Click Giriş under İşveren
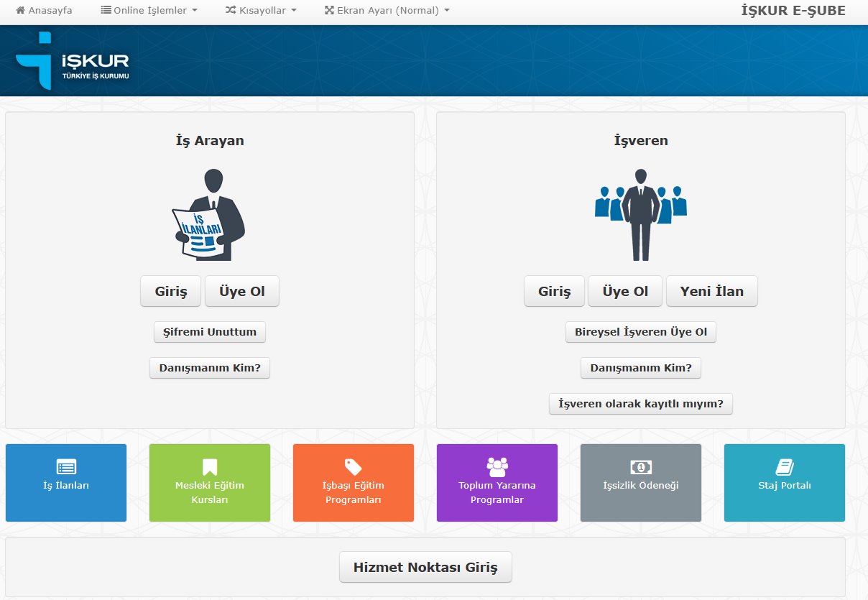Screen dimensions: 868x600 pos(555,292)
